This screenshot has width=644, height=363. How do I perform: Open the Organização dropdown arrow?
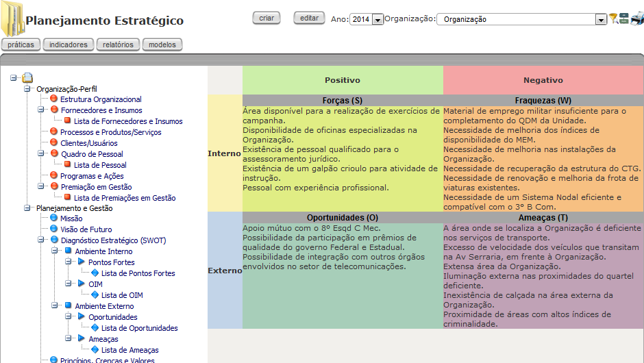[601, 19]
